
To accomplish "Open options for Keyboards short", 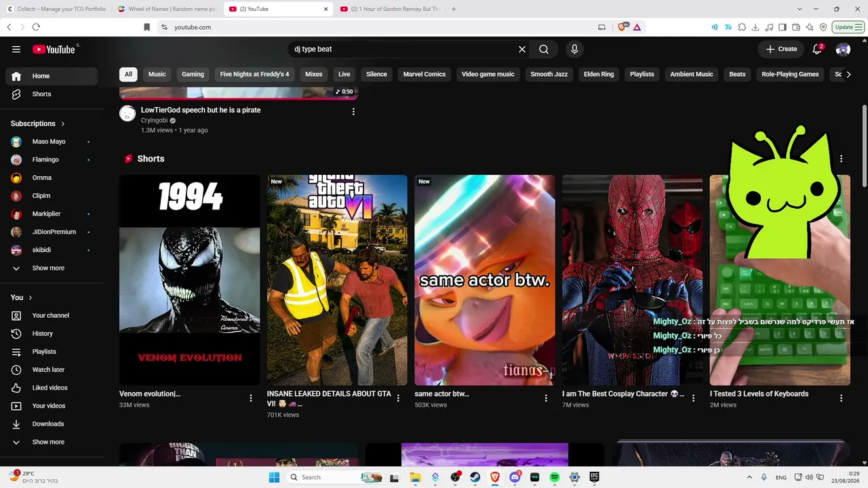I will coord(841,399).
